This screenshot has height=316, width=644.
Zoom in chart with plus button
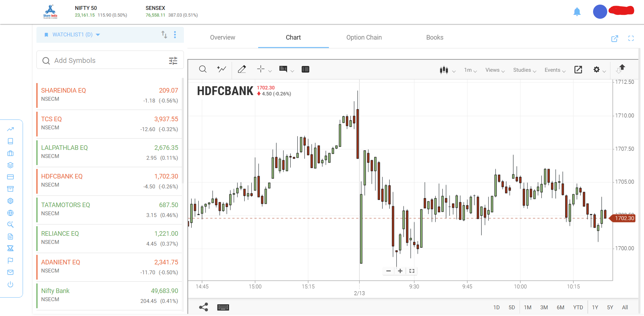pyautogui.click(x=400, y=271)
